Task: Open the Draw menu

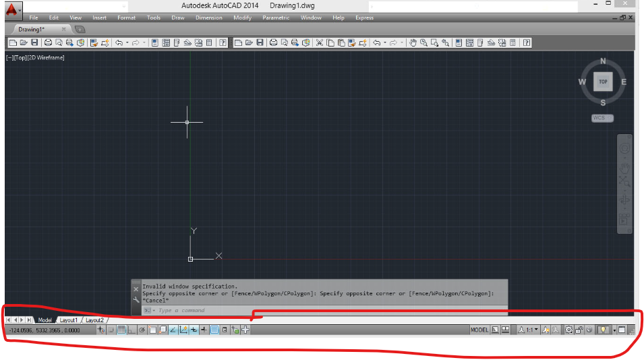Action: 178,18
